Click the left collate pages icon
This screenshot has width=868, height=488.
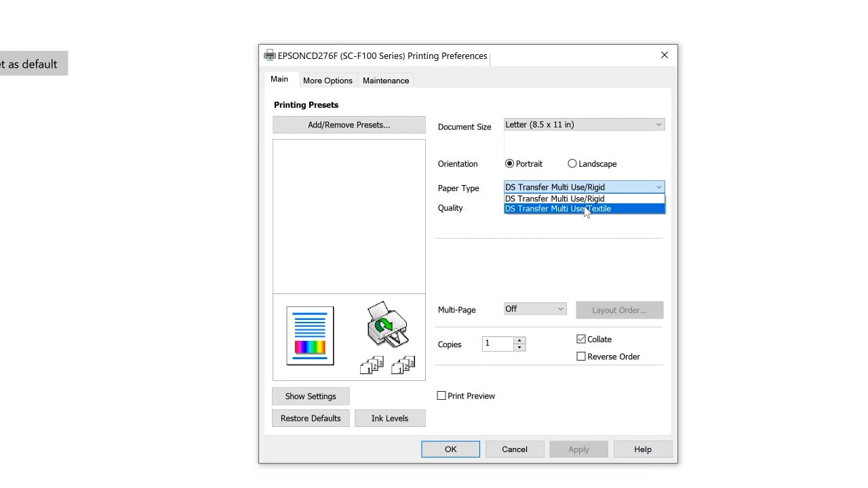[x=372, y=365]
